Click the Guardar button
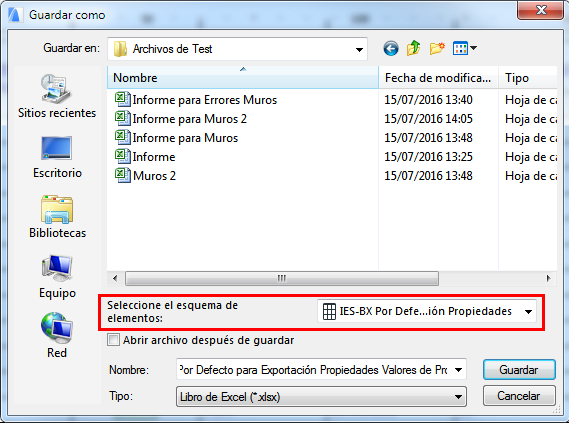The height and width of the screenshot is (423, 569). [x=519, y=370]
